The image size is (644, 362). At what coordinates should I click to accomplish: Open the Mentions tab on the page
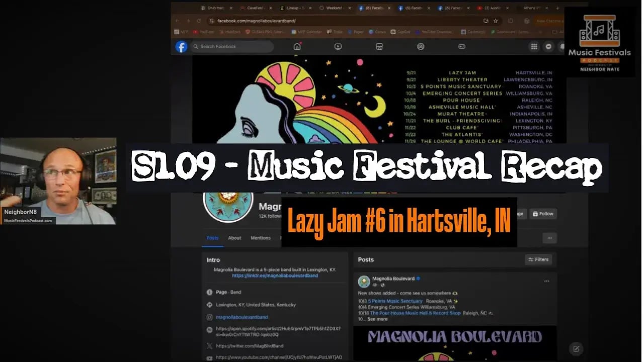point(261,238)
